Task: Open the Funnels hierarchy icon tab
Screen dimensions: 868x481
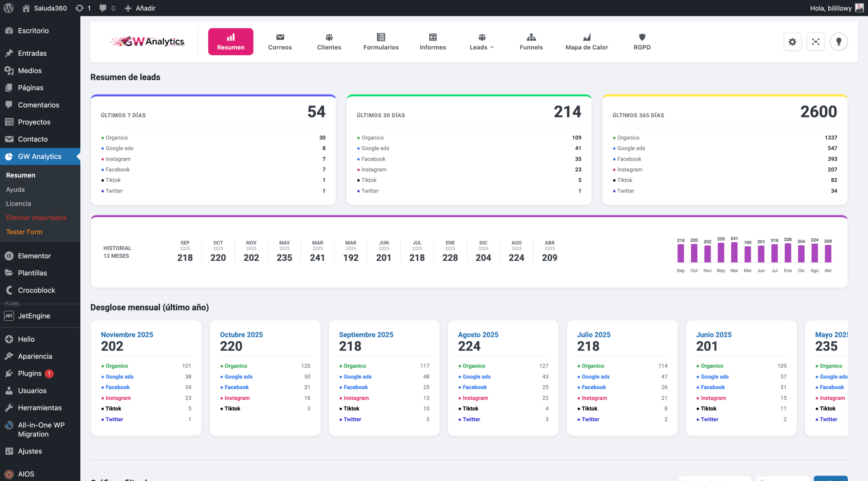Action: click(x=531, y=42)
